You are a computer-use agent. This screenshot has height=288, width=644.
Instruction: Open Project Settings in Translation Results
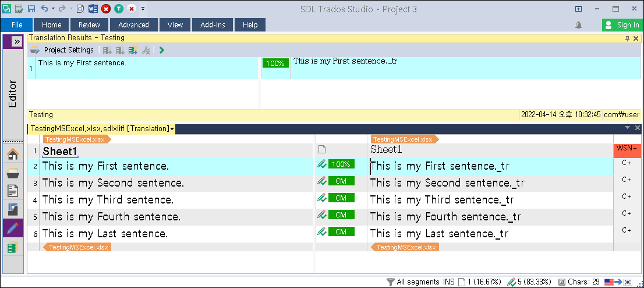62,50
